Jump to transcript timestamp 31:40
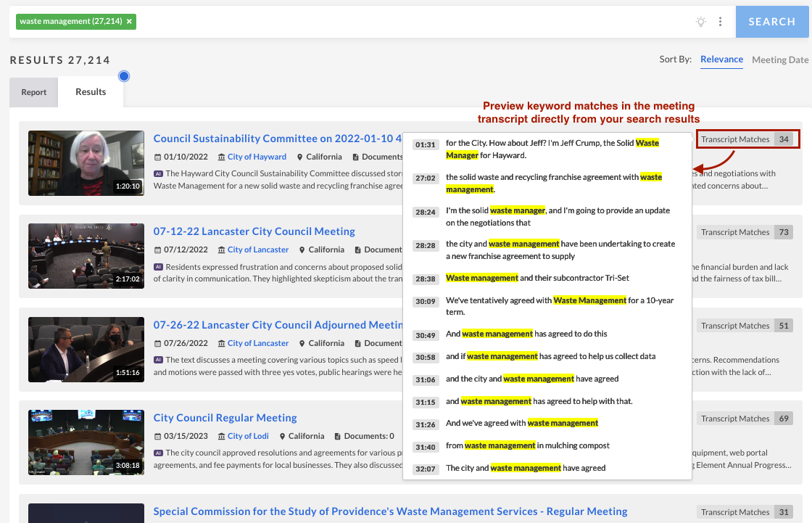Viewport: 812px width, 523px height. click(x=425, y=447)
